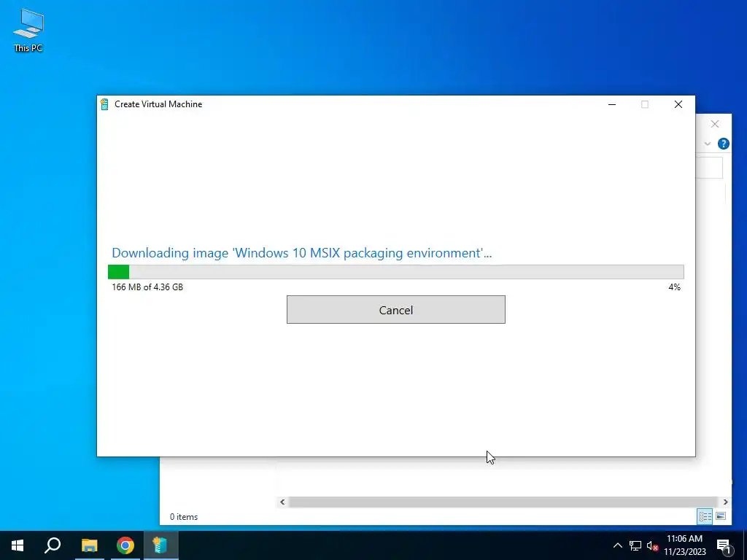747x560 pixels.
Task: Select the Create Virtual Machine taskbar app
Action: [x=160, y=545]
